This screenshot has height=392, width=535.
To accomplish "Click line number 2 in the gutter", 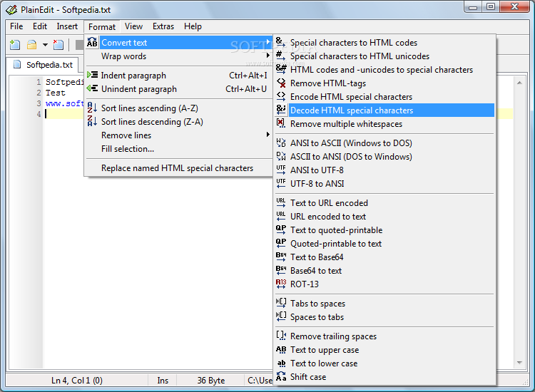I will click(x=39, y=93).
